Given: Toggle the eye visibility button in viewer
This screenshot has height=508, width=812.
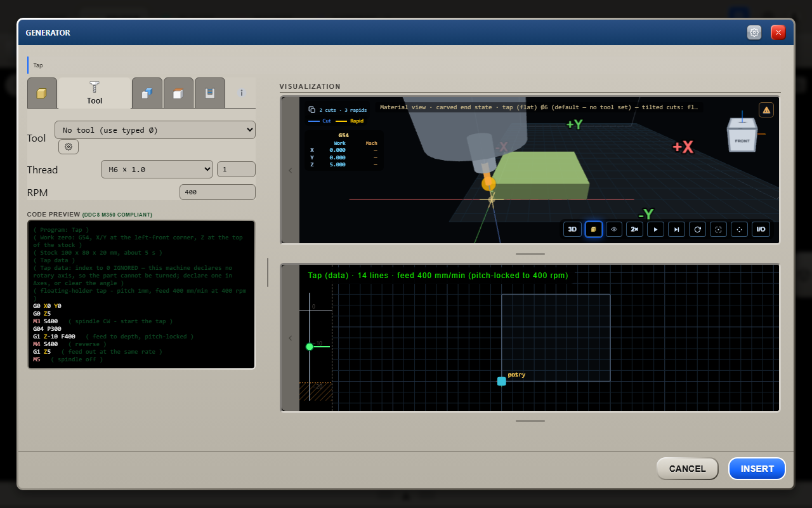Looking at the screenshot, I should [614, 229].
